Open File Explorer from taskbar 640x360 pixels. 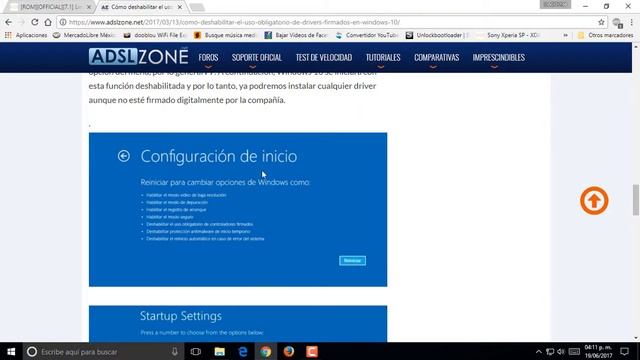tap(220, 351)
